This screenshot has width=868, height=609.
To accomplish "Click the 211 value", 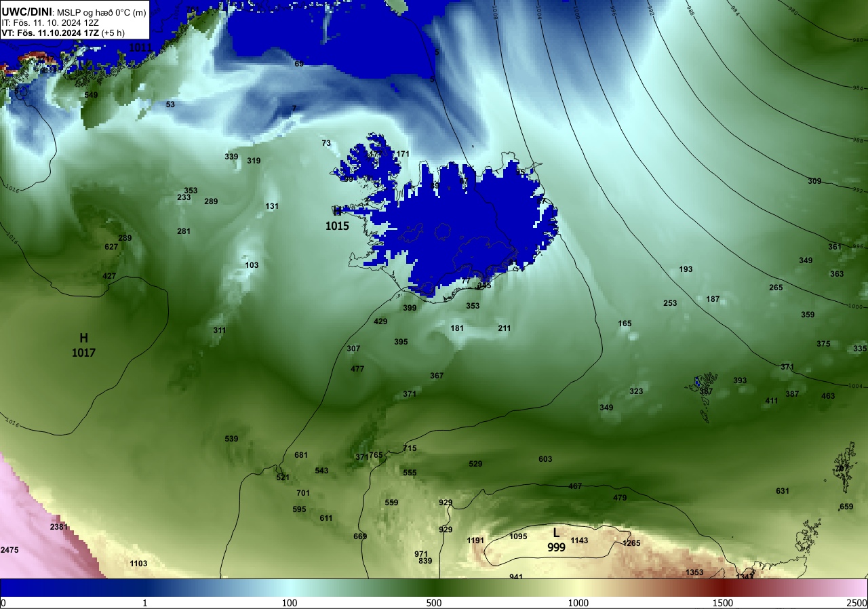I will pyautogui.click(x=505, y=328).
